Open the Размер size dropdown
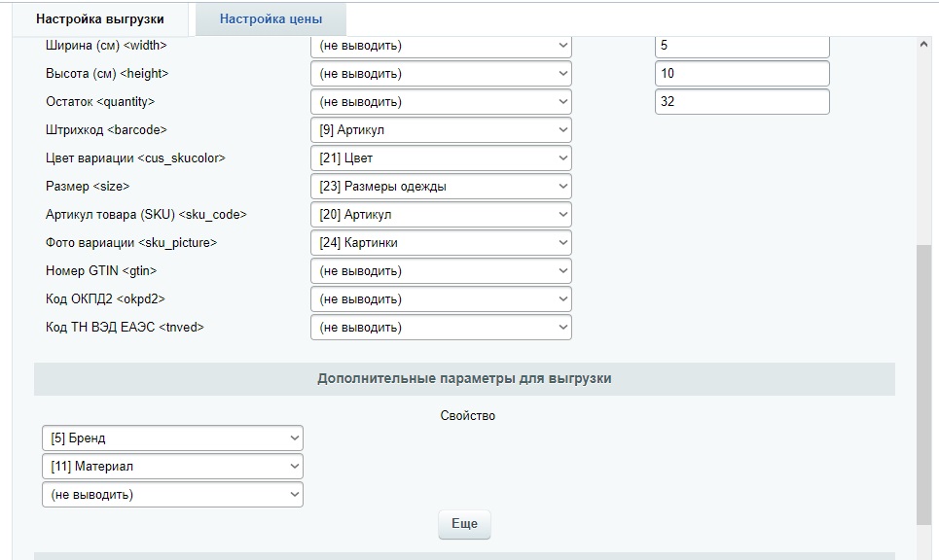This screenshot has height=560, width=939. (x=441, y=187)
